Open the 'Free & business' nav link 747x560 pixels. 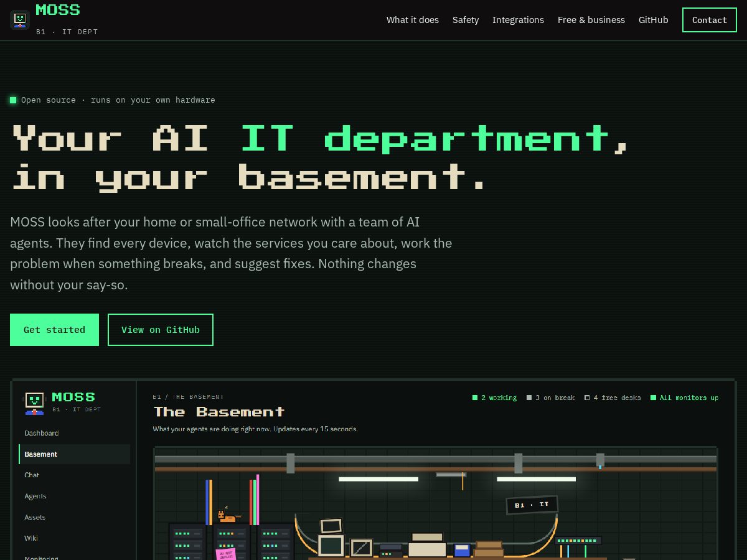click(x=591, y=20)
